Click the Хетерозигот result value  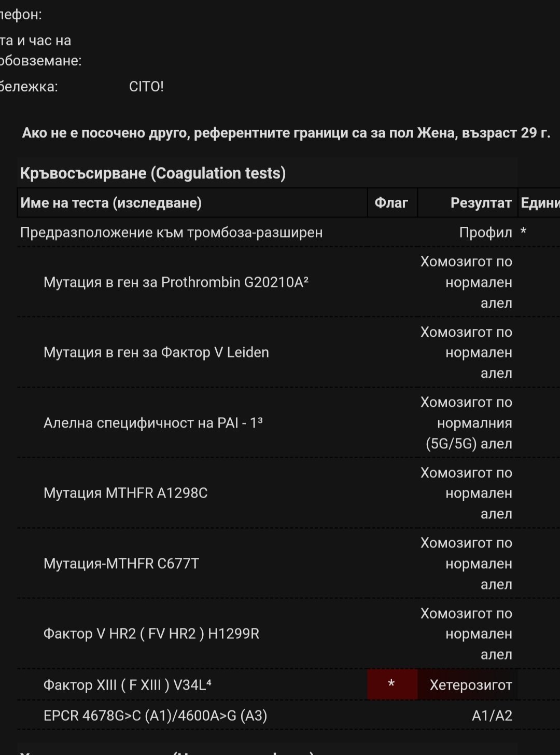(471, 685)
